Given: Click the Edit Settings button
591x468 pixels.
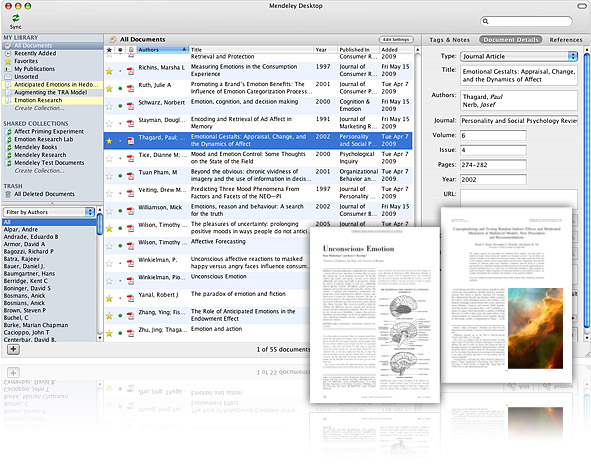Looking at the screenshot, I should 396,39.
